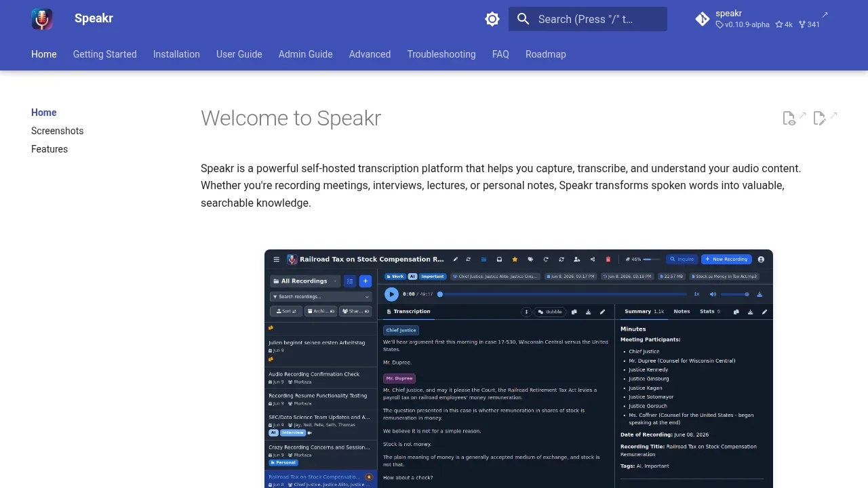This screenshot has width=868, height=488.
Task: Navigate to the FAQ tab
Action: (500, 54)
